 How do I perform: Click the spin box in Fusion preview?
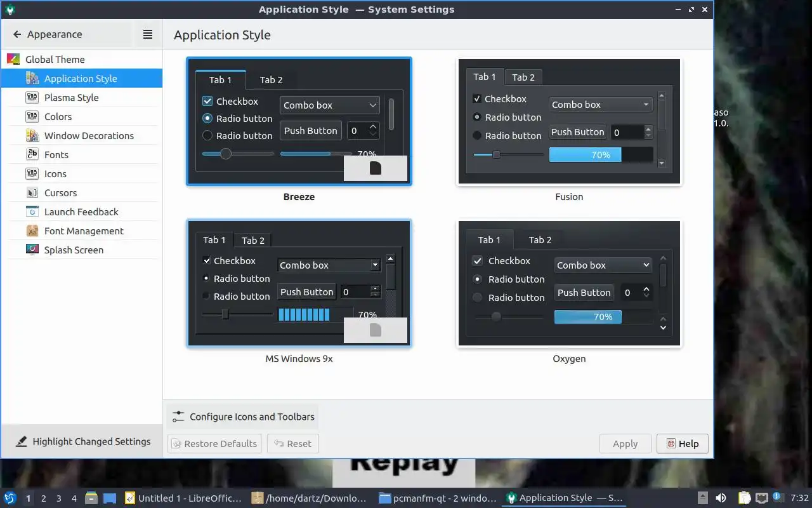[631, 132]
